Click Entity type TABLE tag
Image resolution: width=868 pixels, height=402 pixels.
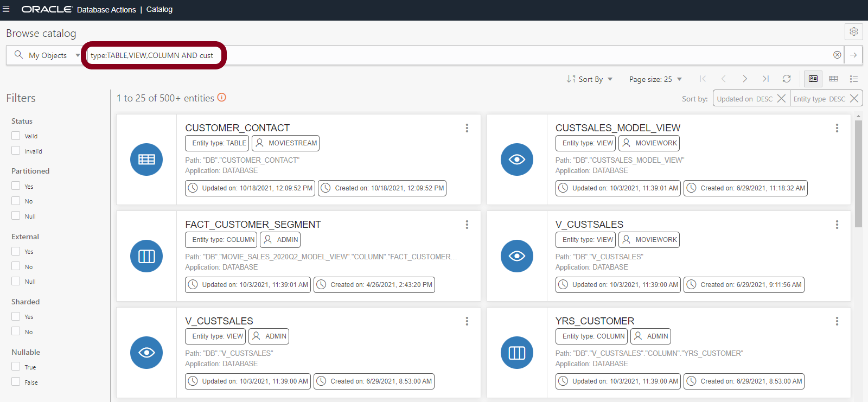(x=217, y=143)
